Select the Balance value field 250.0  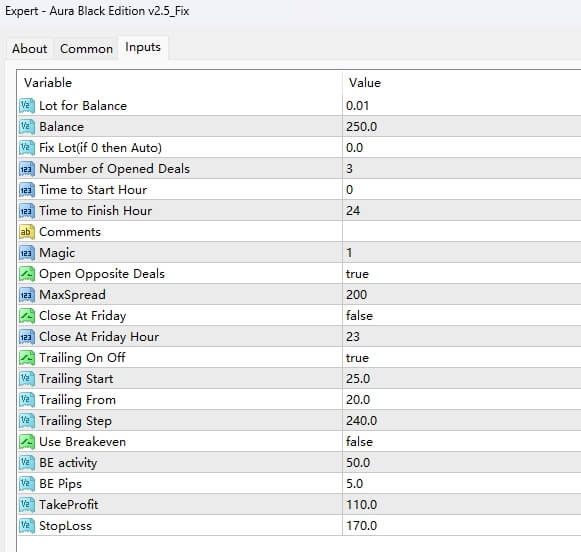pos(462,127)
